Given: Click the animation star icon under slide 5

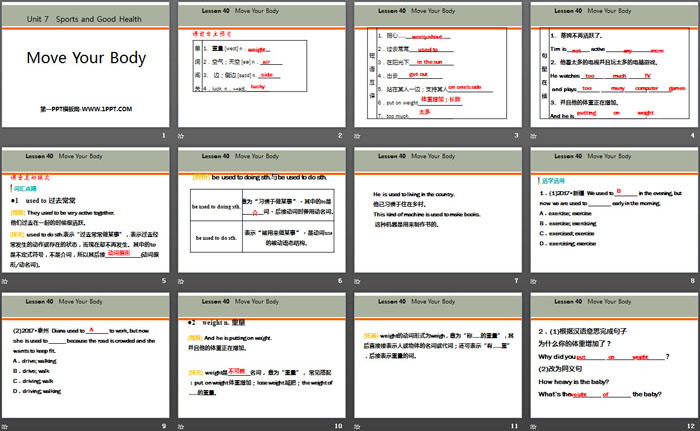Looking at the screenshot, I should pyautogui.click(x=6, y=281).
